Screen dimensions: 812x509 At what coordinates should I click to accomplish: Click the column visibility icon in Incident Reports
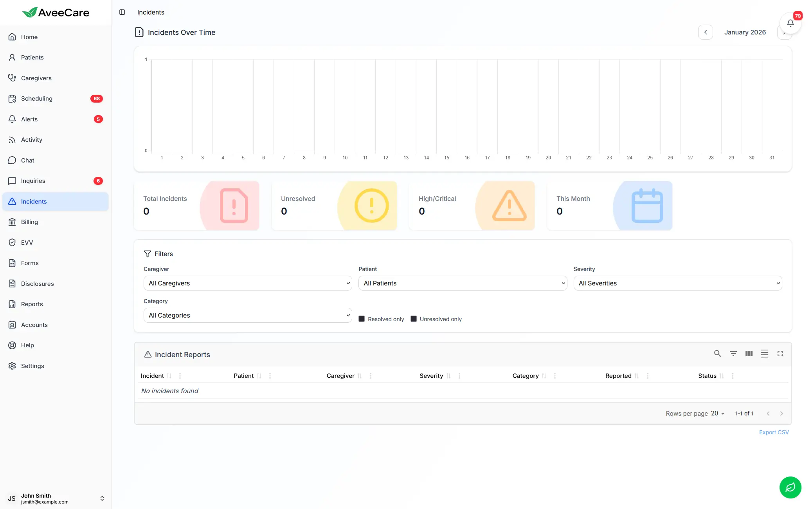[x=749, y=354]
